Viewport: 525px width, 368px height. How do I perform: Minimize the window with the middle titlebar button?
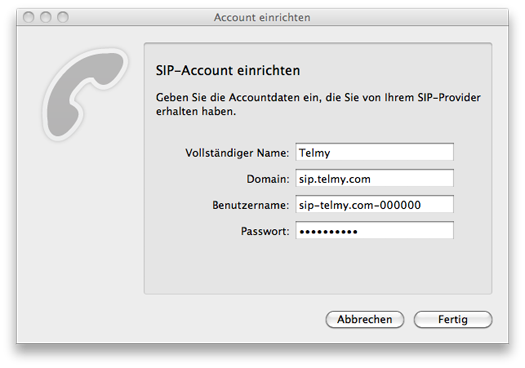46,17
